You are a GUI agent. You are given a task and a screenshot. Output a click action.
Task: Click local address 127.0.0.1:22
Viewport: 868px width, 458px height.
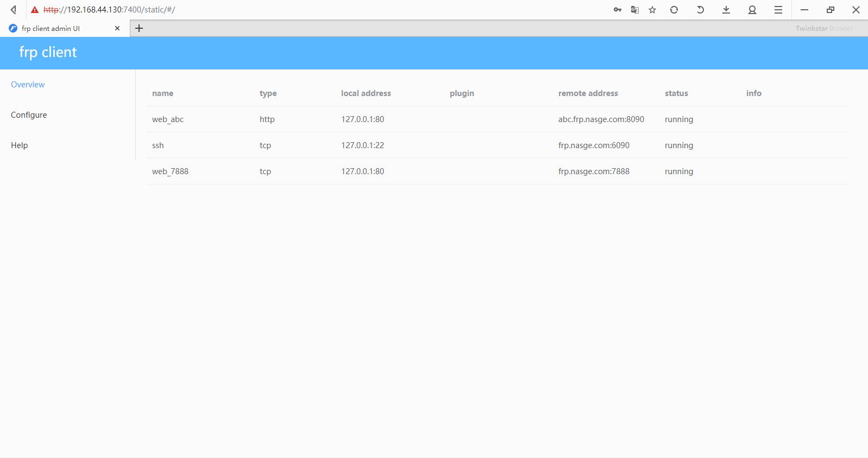pos(362,145)
